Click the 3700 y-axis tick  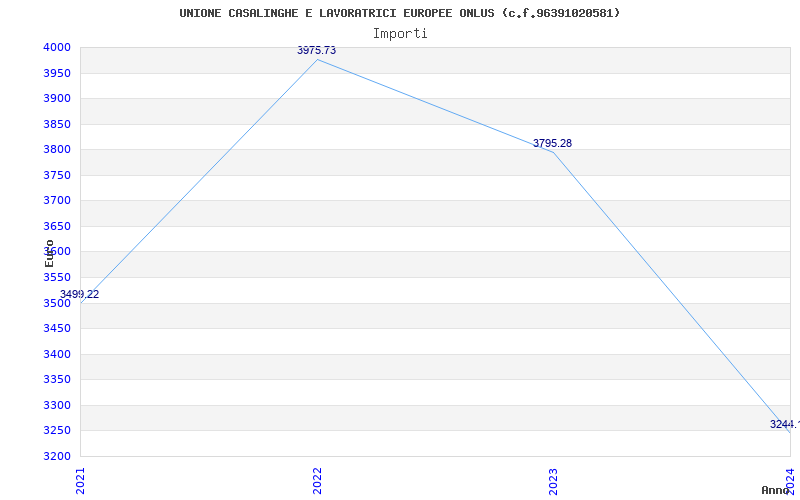(57, 201)
